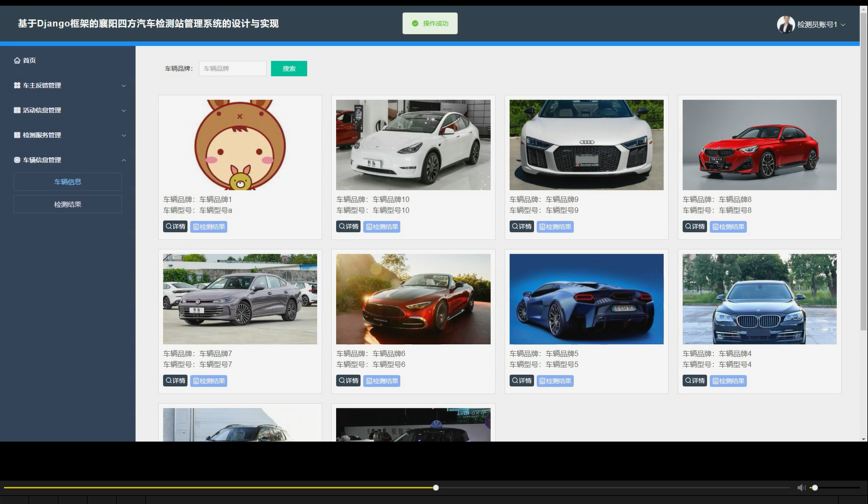Click the chevron next to 活动信息管理
868x504 pixels.
pos(124,111)
